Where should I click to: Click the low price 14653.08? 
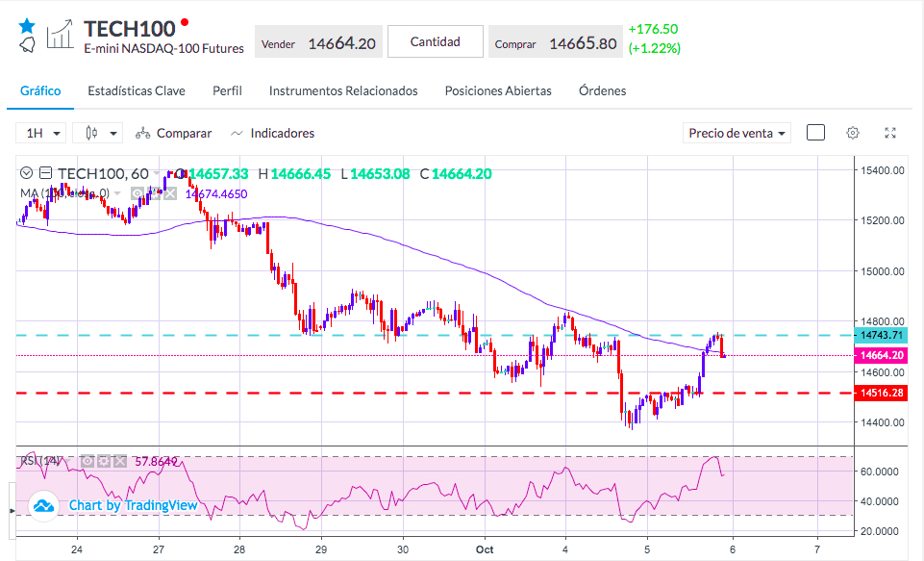[x=380, y=174]
